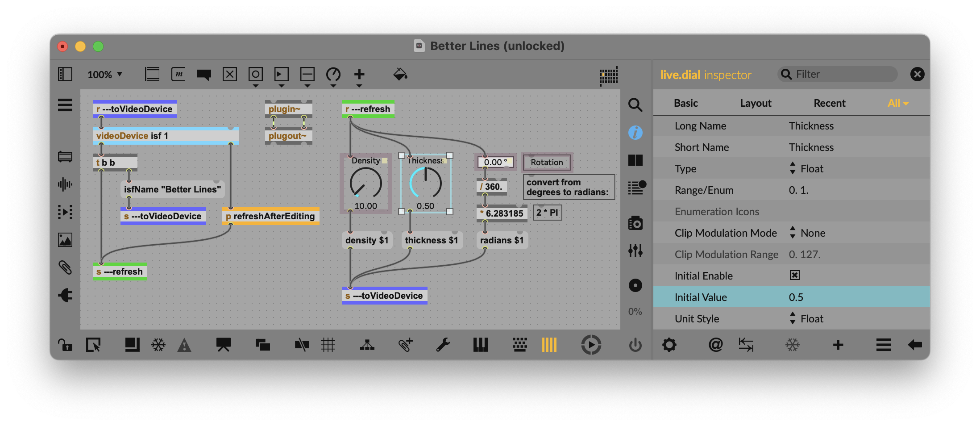
Task: Click the paperclip icon in the left sidebar
Action: click(x=65, y=267)
